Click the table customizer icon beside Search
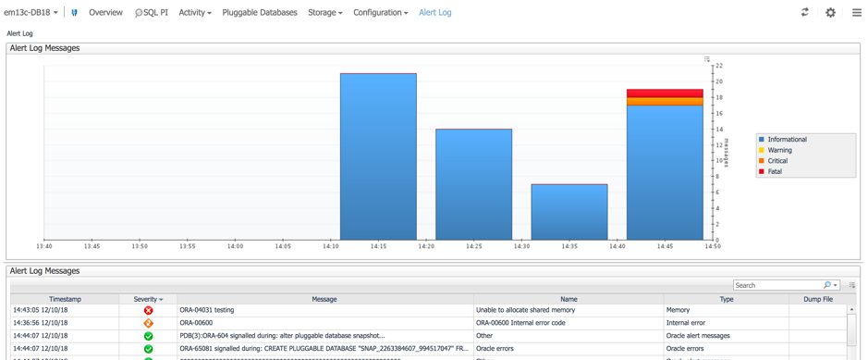Image resolution: width=868 pixels, height=360 pixels. pyautogui.click(x=852, y=285)
